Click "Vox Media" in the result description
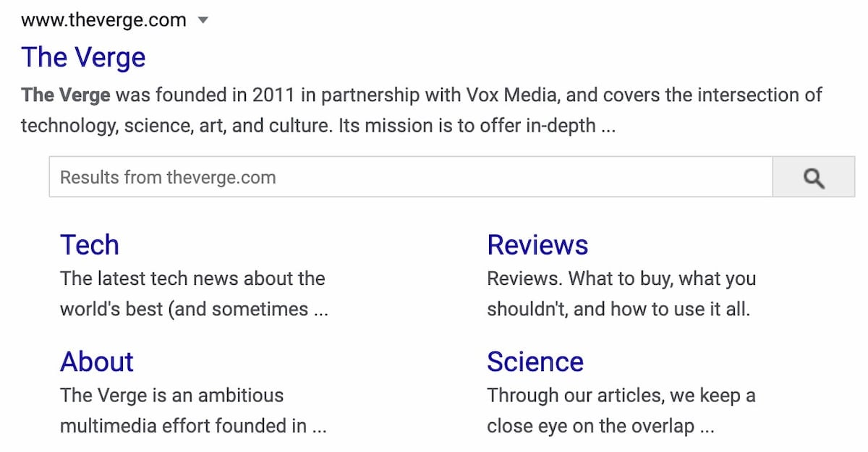868x452 pixels. (x=518, y=95)
